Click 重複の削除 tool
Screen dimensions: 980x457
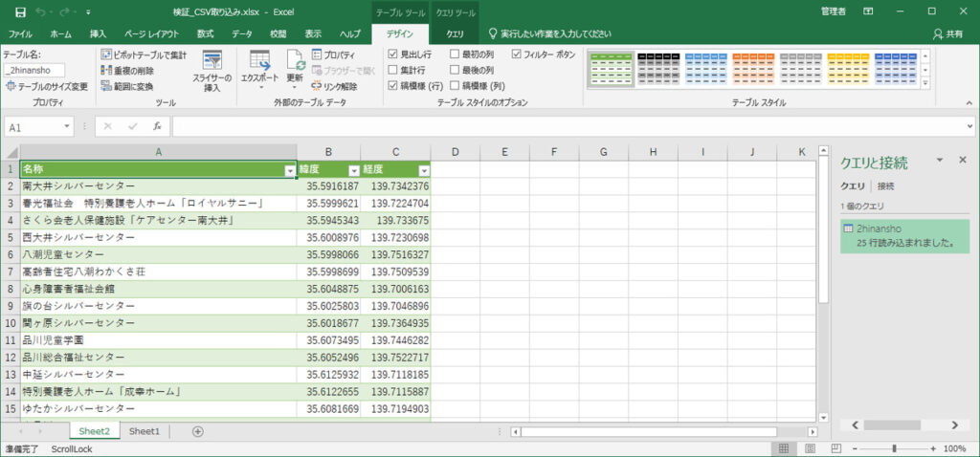click(127, 71)
